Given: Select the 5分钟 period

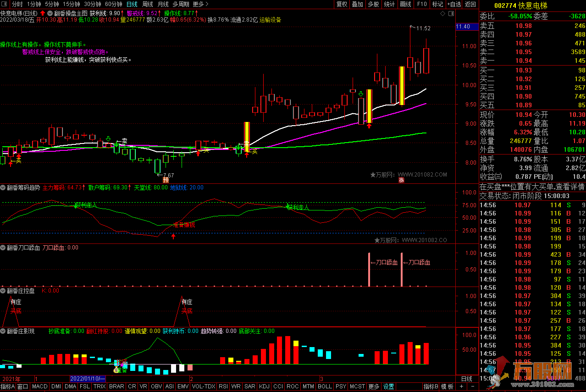Looking at the screenshot, I should pyautogui.click(x=52, y=4).
